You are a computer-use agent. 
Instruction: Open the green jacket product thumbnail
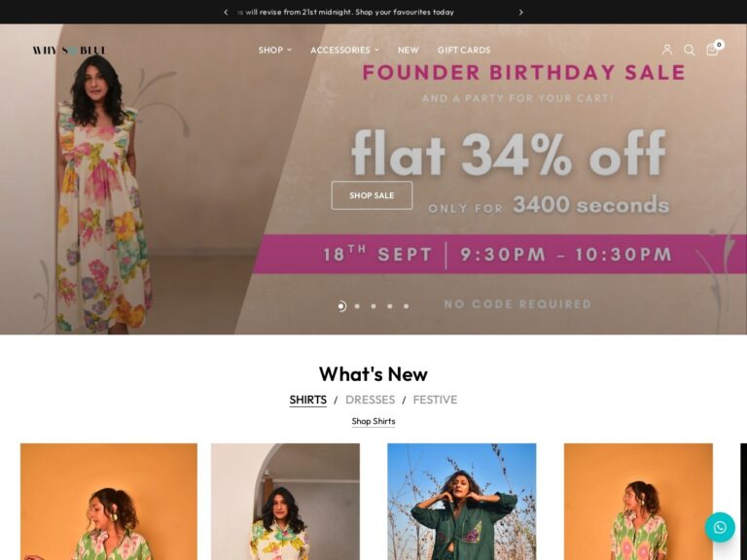pos(462,502)
